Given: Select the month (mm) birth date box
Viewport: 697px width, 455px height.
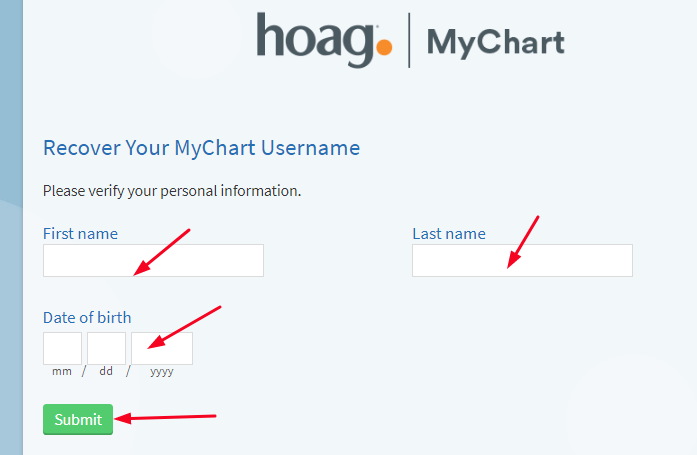Looking at the screenshot, I should (62, 348).
